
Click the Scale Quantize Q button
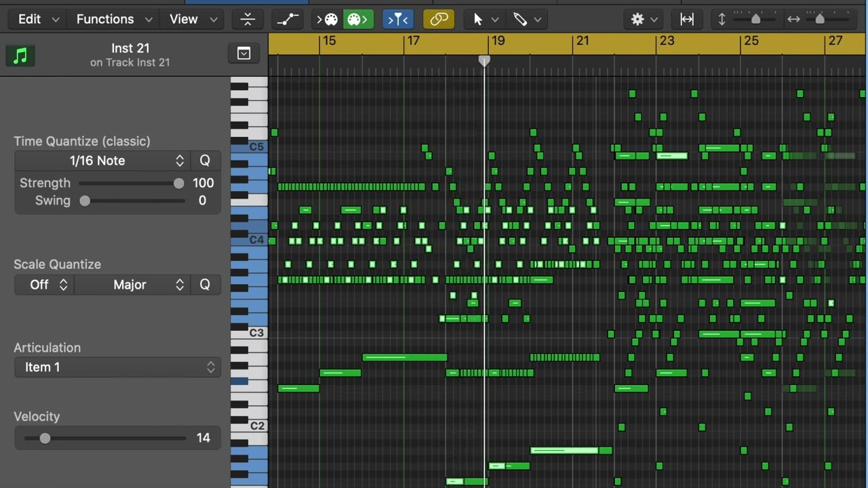click(x=205, y=285)
